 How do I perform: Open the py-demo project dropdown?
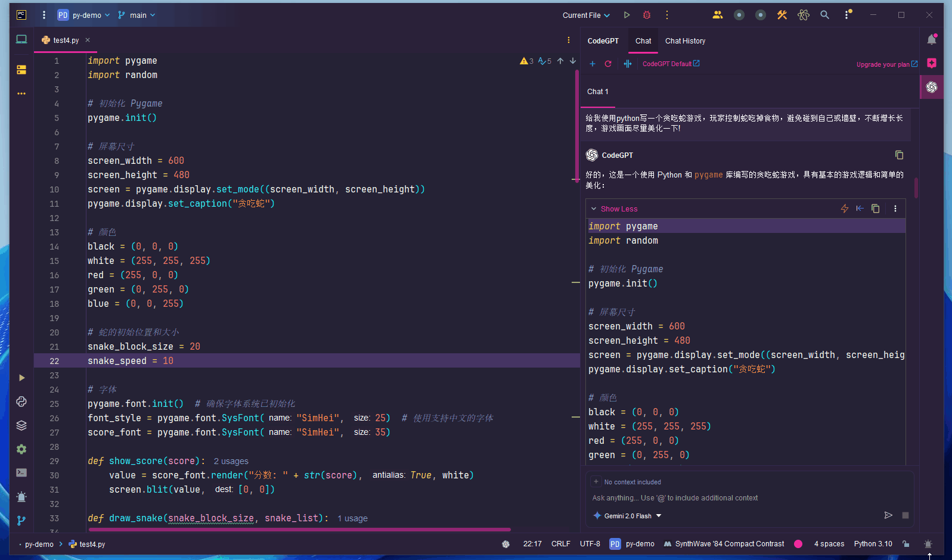pyautogui.click(x=84, y=15)
